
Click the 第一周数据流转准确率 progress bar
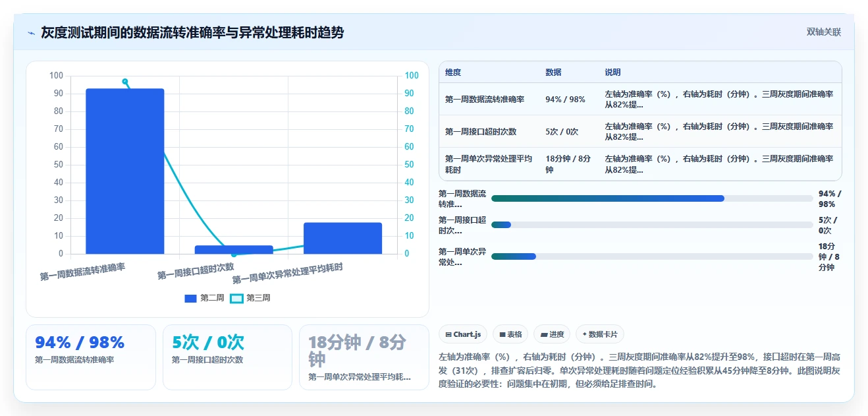click(x=652, y=198)
